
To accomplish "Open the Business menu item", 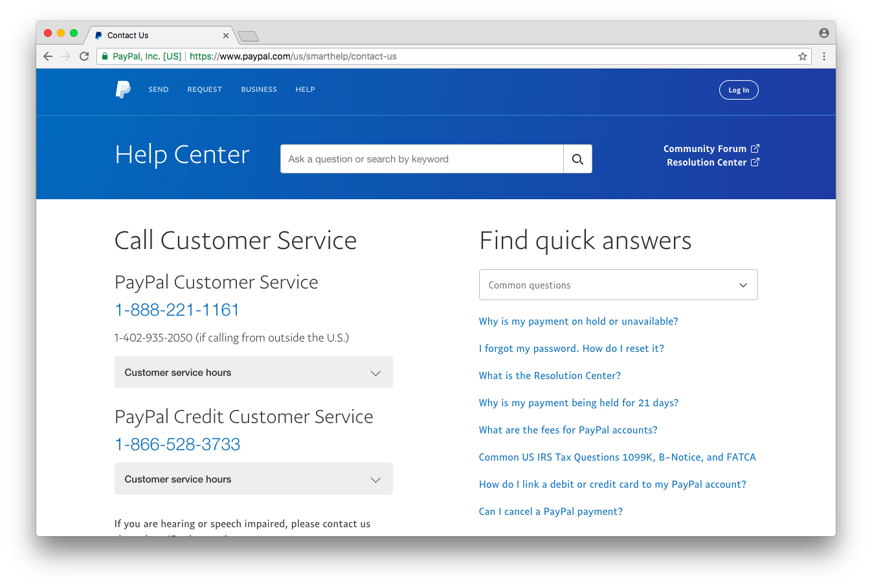I will [259, 90].
